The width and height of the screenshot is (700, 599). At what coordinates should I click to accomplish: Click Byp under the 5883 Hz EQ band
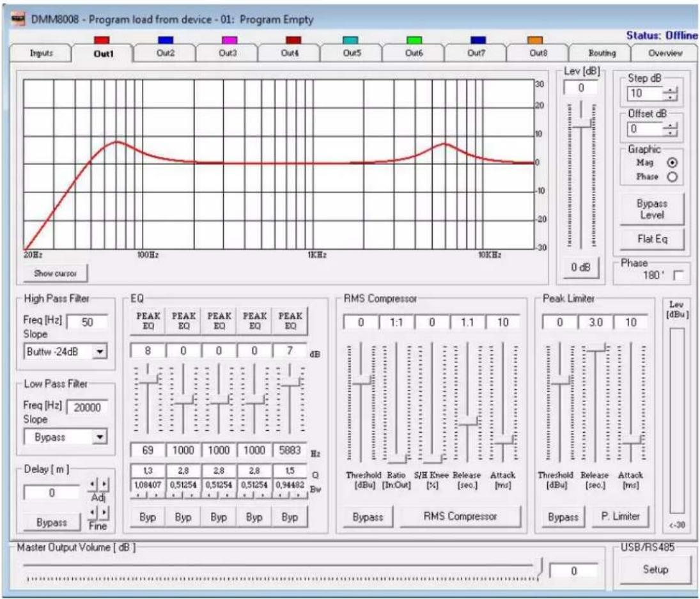pos(290,517)
